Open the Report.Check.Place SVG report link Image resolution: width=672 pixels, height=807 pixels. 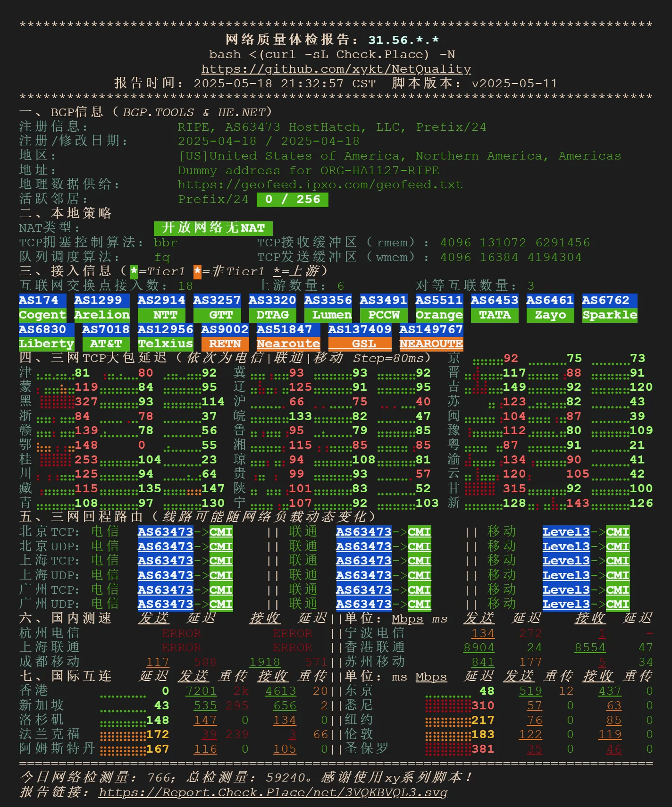[x=273, y=792]
